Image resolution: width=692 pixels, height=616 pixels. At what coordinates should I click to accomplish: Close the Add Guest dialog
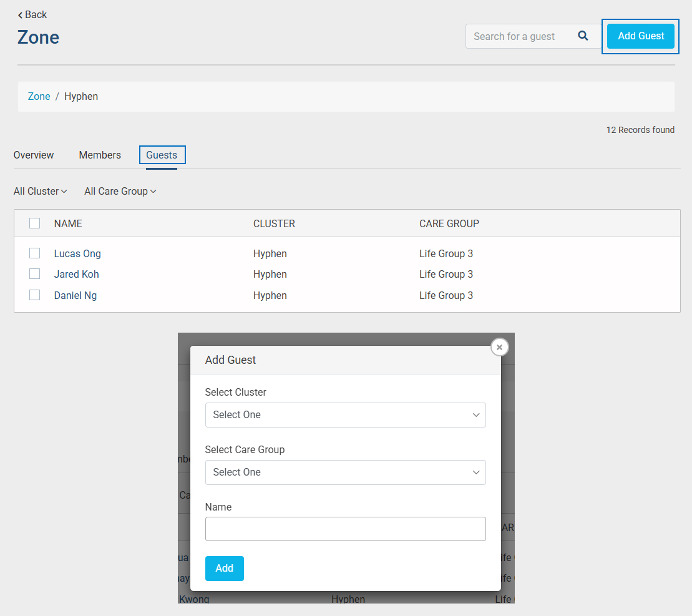click(499, 347)
